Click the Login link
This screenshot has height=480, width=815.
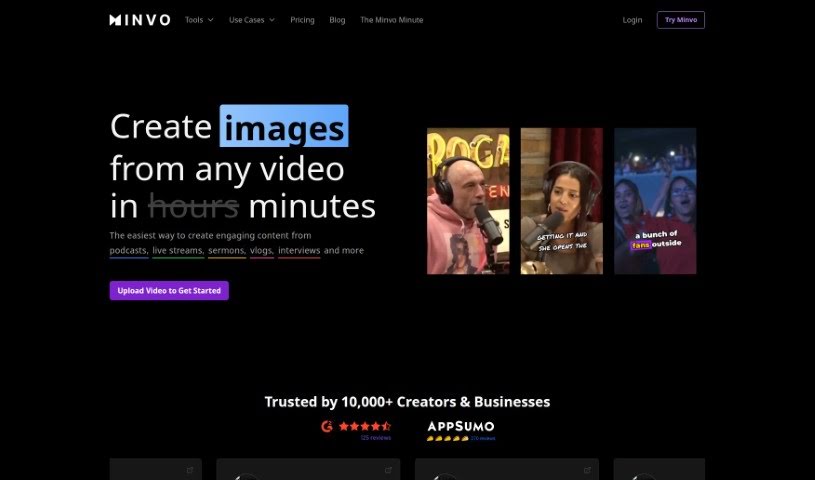[632, 20]
